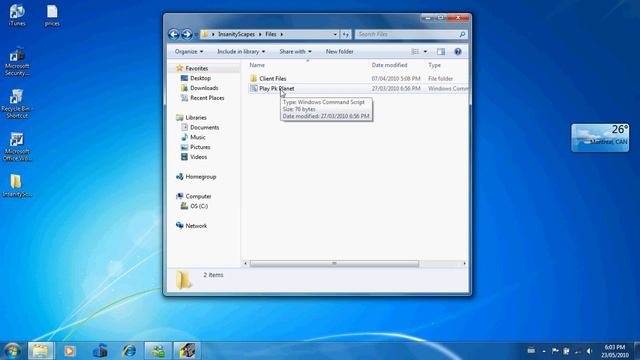Click the Windows Explorer taskbar button

pos(40,351)
